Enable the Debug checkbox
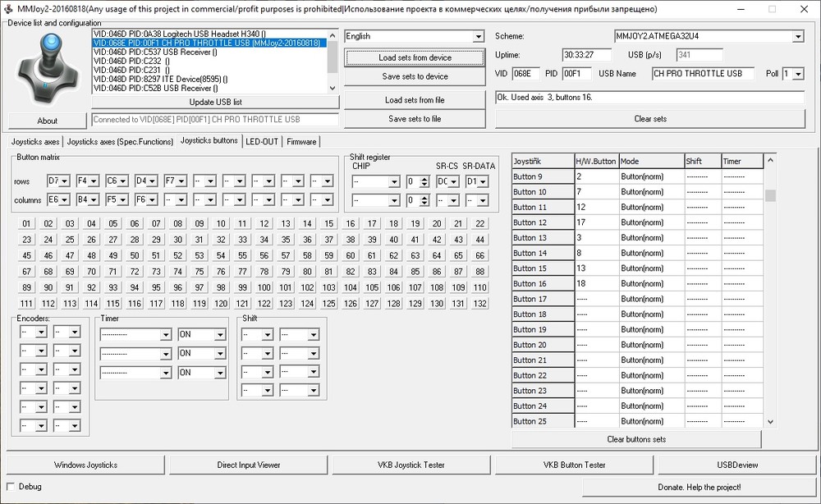The image size is (821, 504). point(11,486)
